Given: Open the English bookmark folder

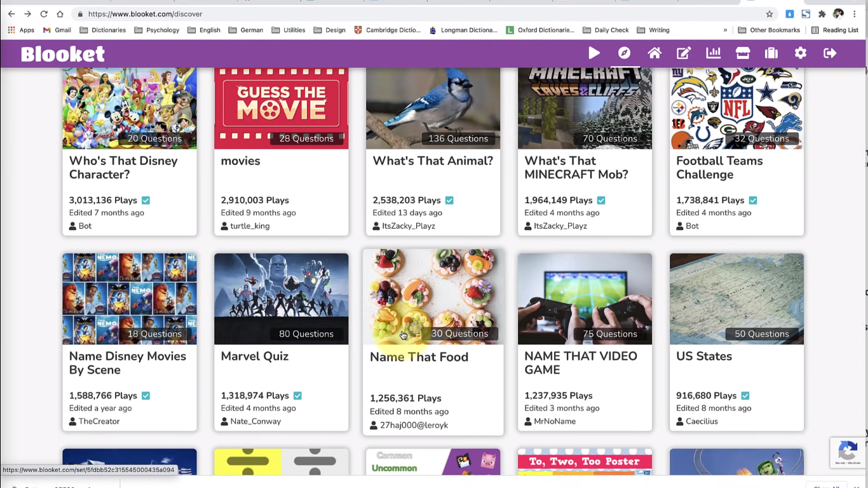Looking at the screenshot, I should tap(204, 30).
